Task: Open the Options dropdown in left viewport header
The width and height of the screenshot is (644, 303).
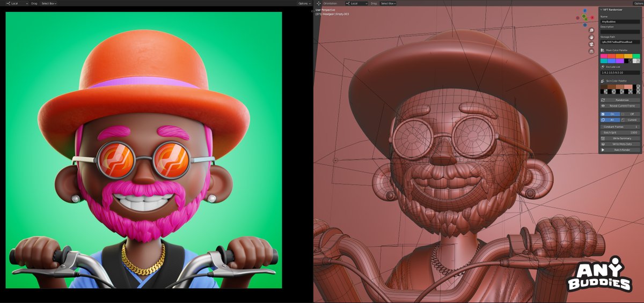Action: point(304,3)
